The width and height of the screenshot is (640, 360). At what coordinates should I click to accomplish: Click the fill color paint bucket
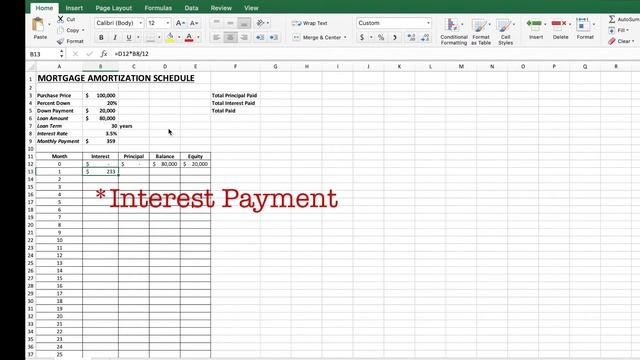pos(170,38)
